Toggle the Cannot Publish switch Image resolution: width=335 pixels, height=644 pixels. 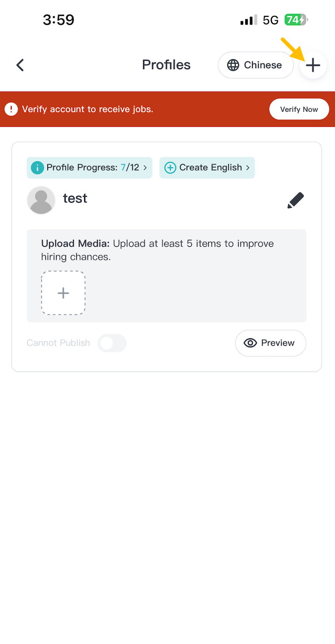(x=112, y=343)
